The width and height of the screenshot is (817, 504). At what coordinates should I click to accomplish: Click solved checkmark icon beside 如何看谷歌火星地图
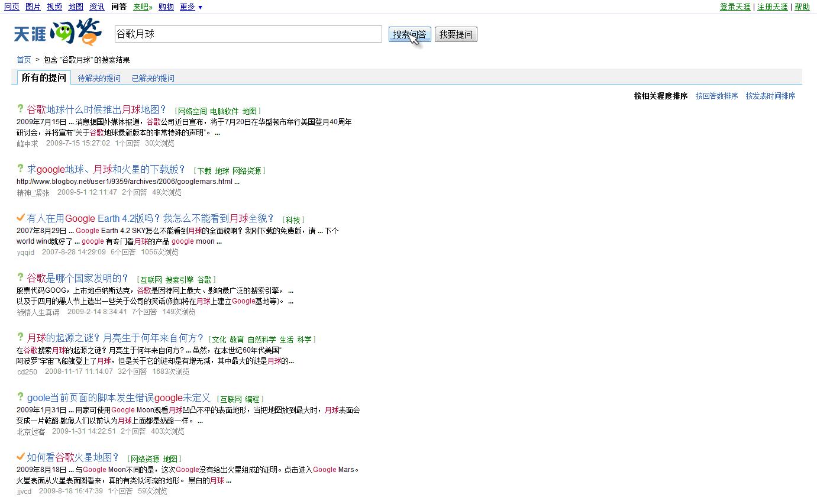21,457
